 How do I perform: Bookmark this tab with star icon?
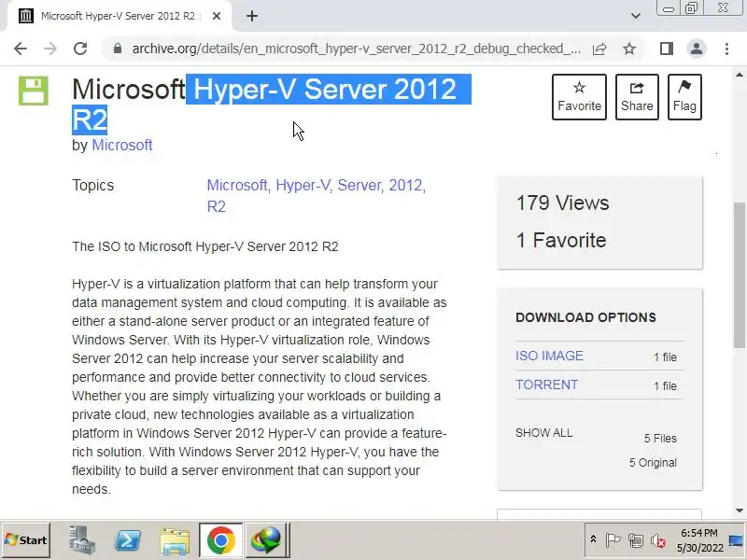tap(629, 49)
